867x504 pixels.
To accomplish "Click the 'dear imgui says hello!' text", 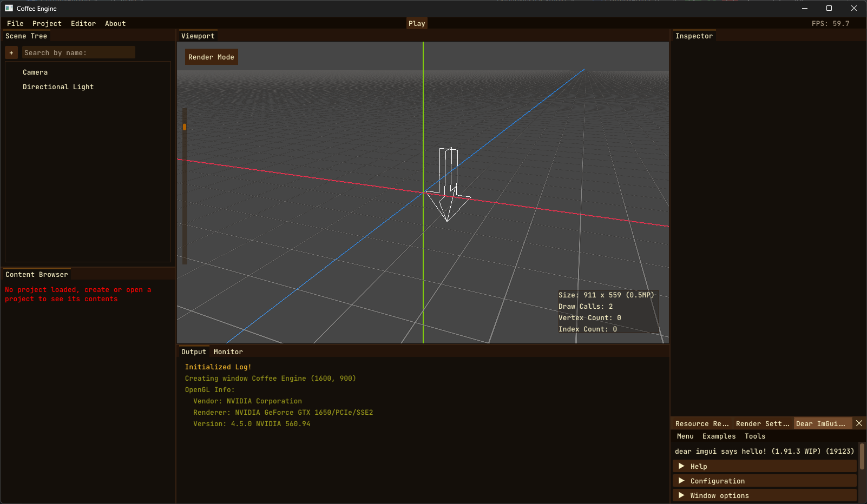I will [x=764, y=451].
